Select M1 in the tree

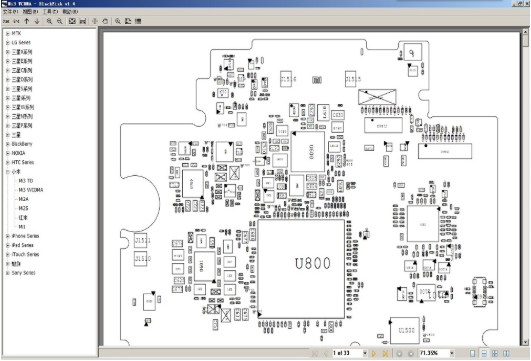point(22,227)
